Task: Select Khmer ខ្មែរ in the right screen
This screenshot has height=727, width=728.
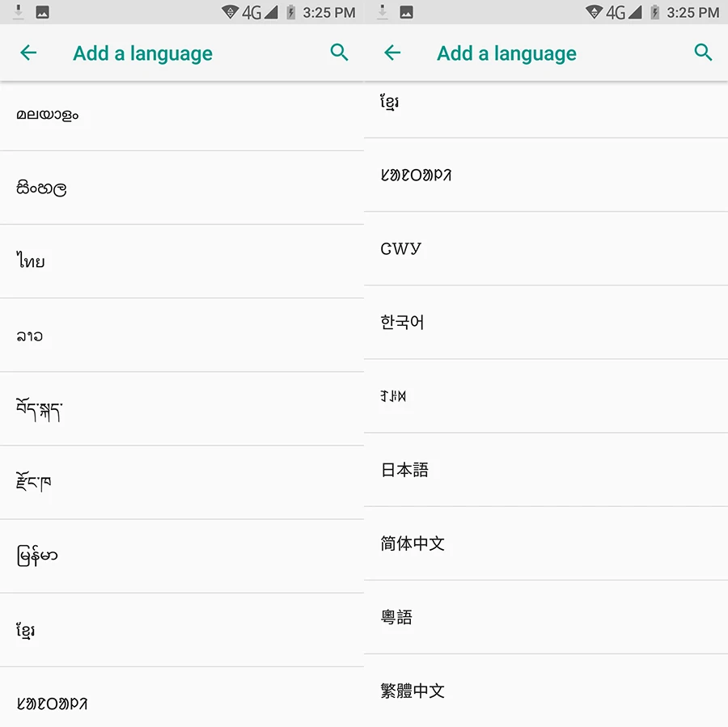Action: click(546, 109)
